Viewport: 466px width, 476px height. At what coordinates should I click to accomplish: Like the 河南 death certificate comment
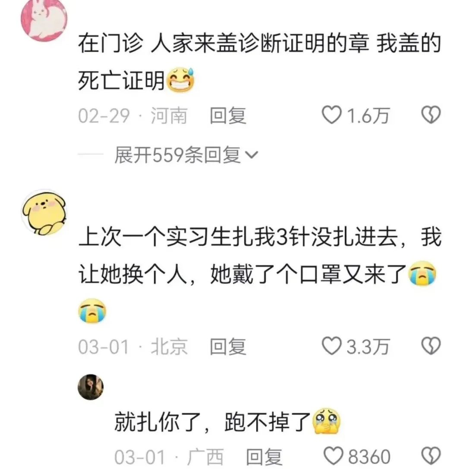(331, 115)
